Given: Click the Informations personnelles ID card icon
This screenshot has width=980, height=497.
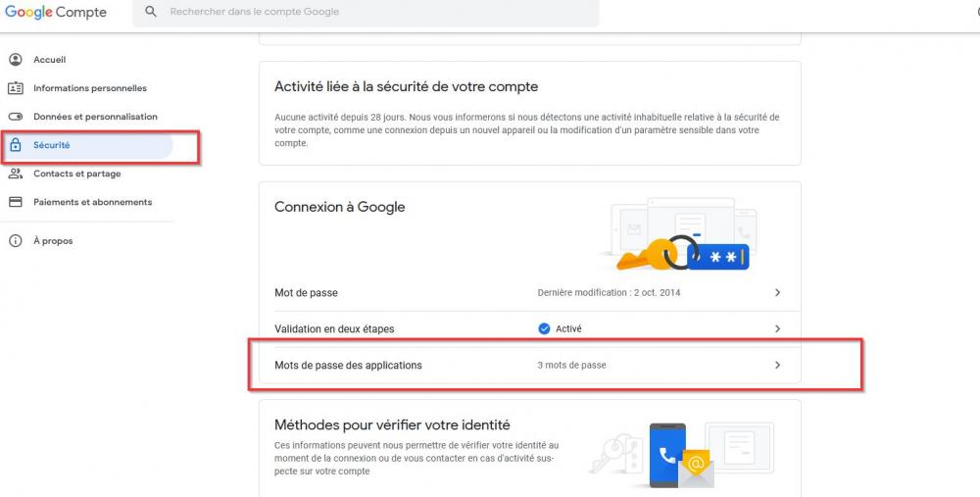Looking at the screenshot, I should pyautogui.click(x=16, y=88).
